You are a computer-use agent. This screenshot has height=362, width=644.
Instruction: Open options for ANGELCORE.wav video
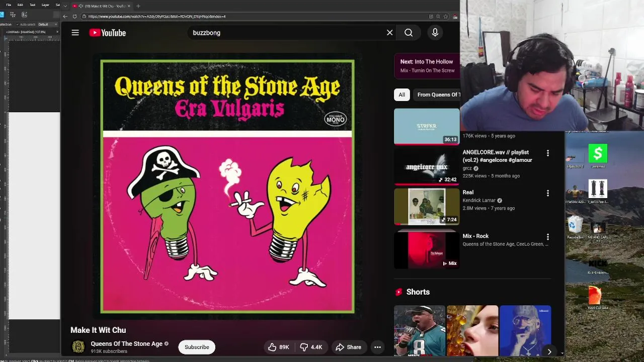click(547, 153)
